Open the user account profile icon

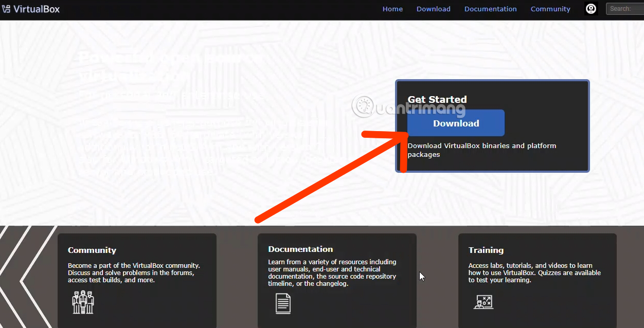coord(591,9)
